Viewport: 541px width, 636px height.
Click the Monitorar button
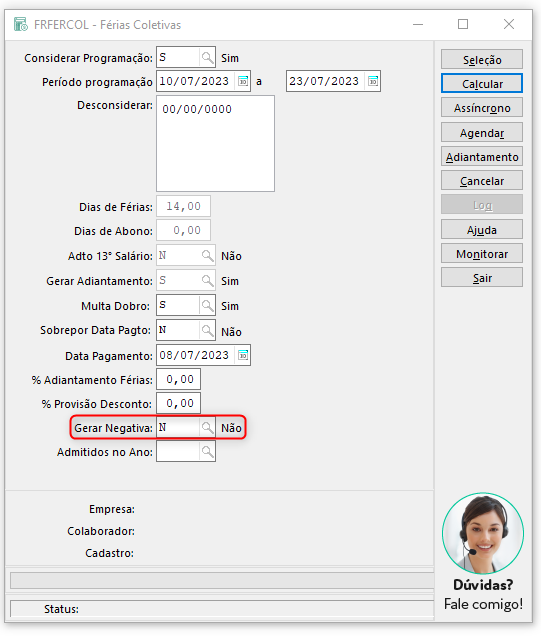pos(482,254)
